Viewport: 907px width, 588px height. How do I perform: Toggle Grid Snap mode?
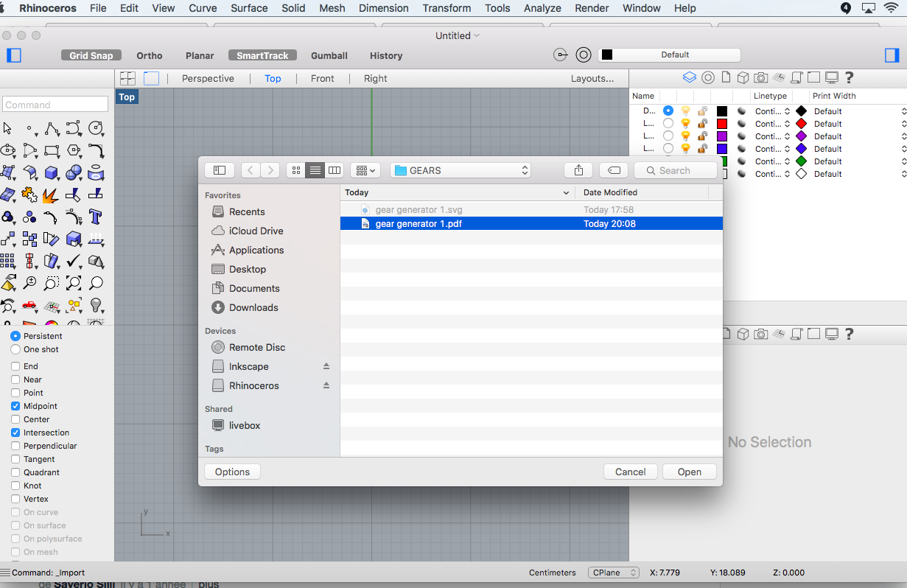tap(91, 55)
